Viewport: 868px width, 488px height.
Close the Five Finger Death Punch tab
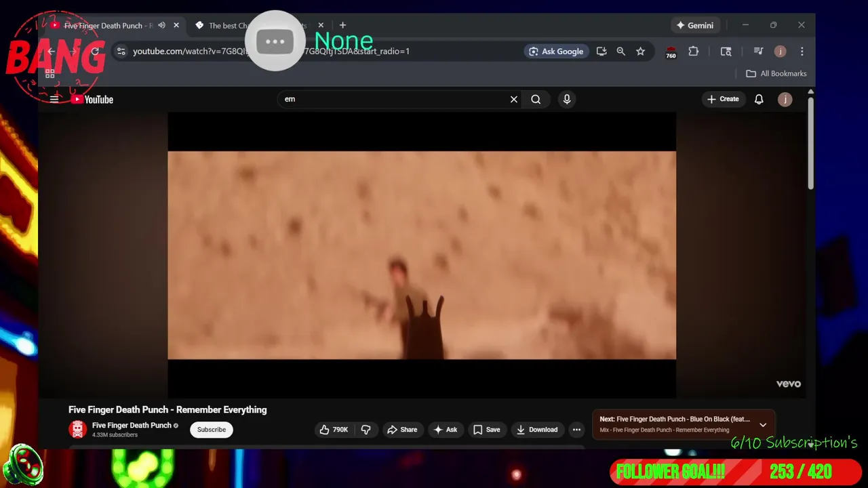pyautogui.click(x=176, y=26)
